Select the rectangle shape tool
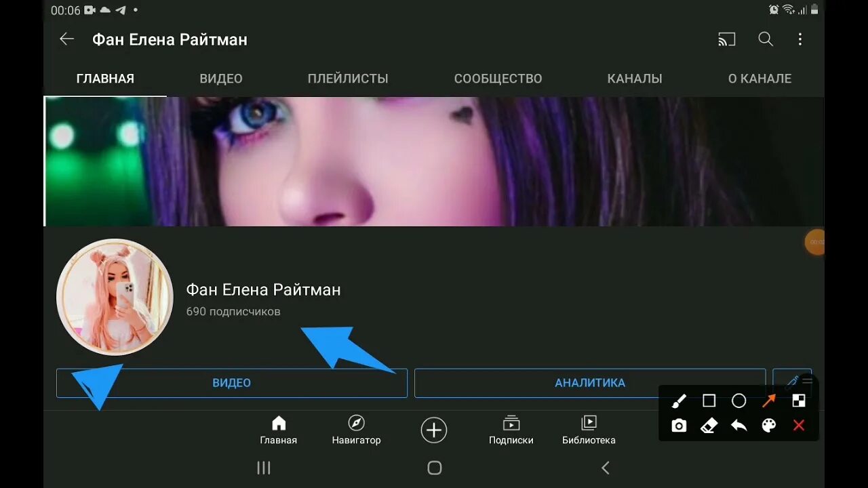The width and height of the screenshot is (868, 488). tap(709, 401)
